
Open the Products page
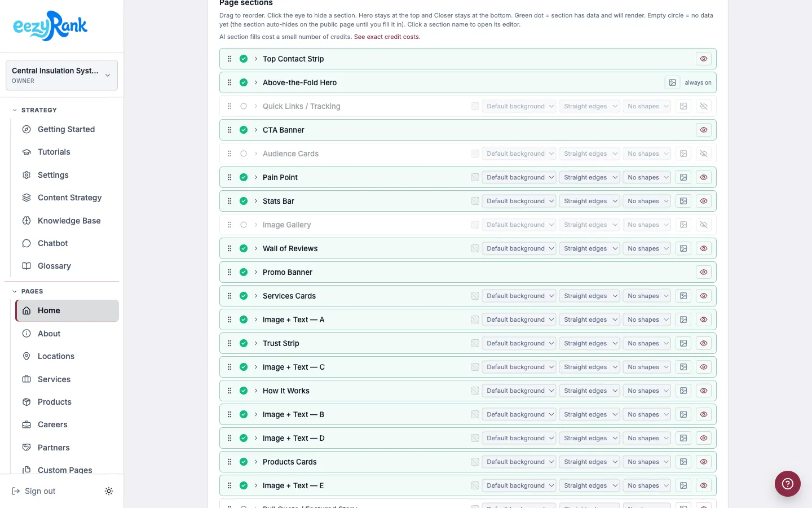pos(67,402)
